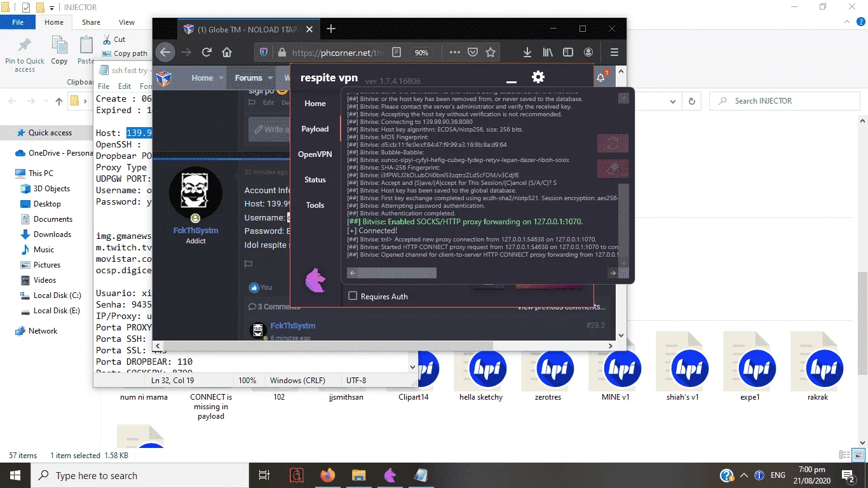868x488 pixels.
Task: Switch to the Payload tab in respite vpn
Action: tap(315, 129)
